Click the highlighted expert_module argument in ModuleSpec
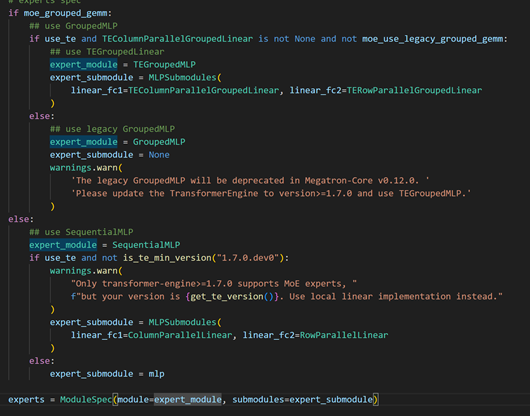Image resolution: width=530 pixels, height=416 pixels. point(188,400)
